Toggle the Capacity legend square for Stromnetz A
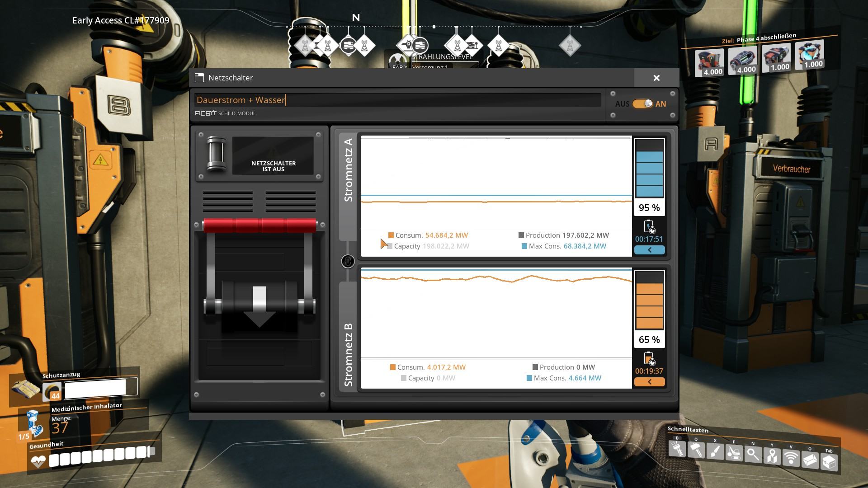This screenshot has height=488, width=868. click(390, 246)
